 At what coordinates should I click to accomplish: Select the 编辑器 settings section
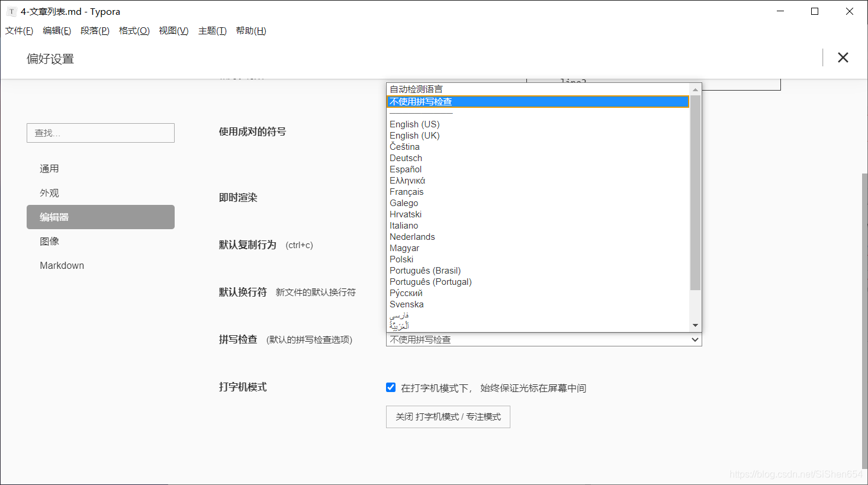[x=101, y=217]
